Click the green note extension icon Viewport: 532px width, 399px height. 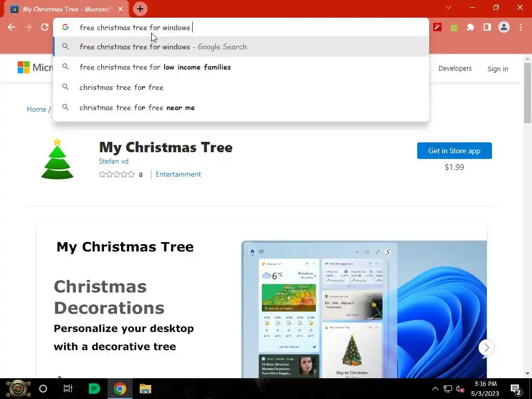pos(454,27)
